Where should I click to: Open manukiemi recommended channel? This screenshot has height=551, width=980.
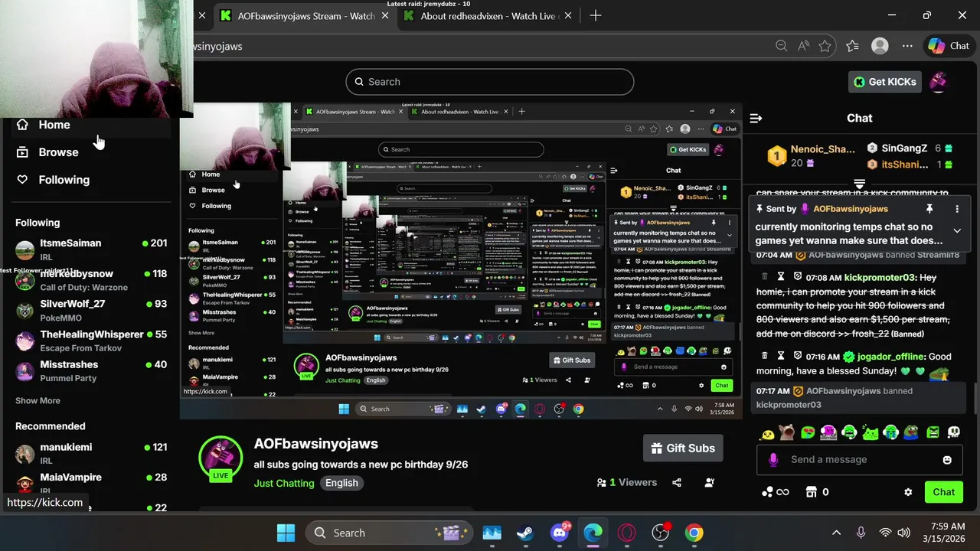pyautogui.click(x=91, y=453)
